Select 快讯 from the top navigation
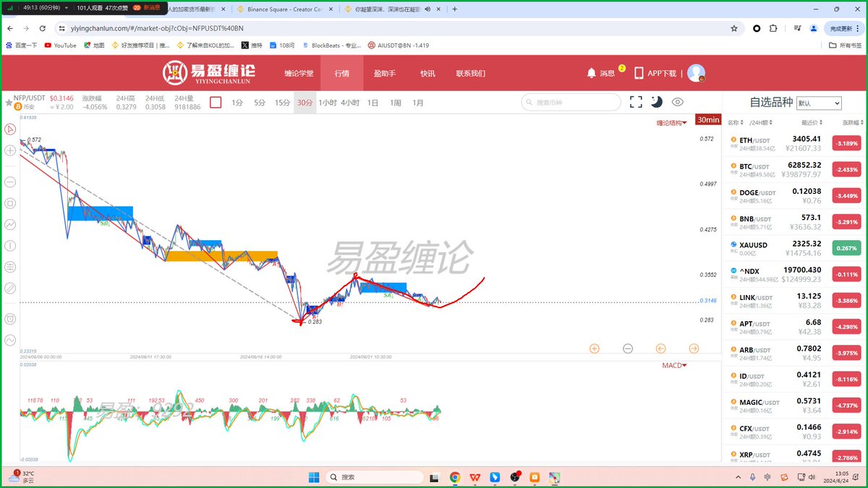This screenshot has width=868, height=488. pos(430,72)
